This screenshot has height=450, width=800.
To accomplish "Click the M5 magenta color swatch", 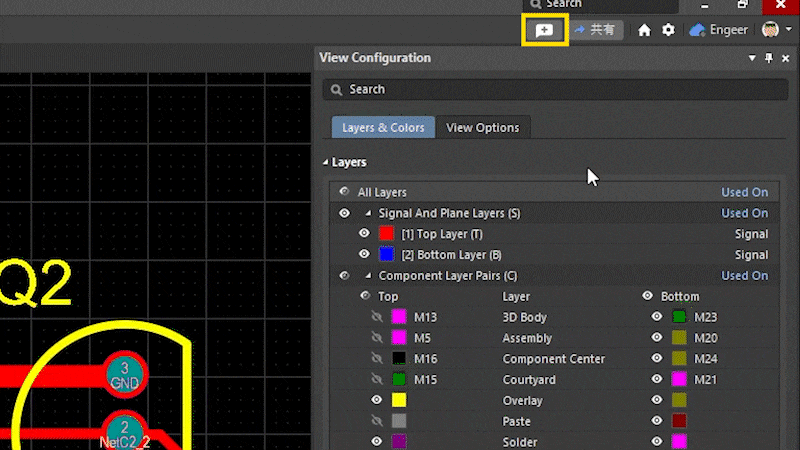I will point(399,338).
